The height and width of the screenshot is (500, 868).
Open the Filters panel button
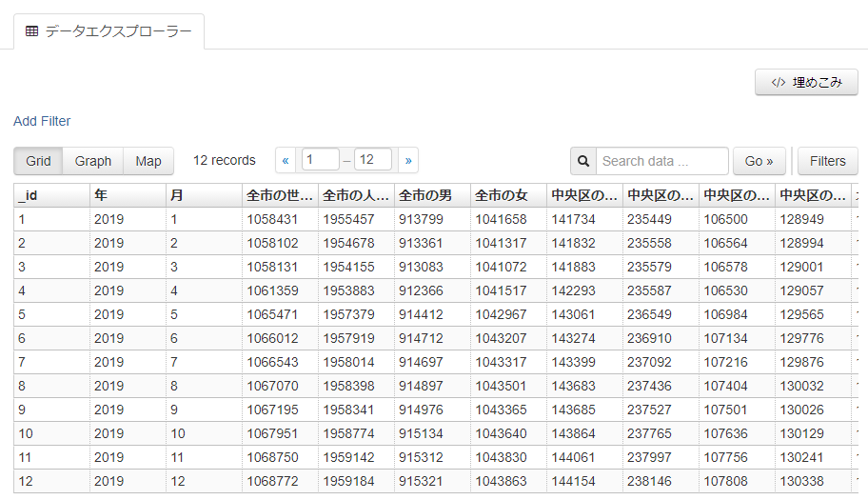(x=828, y=161)
